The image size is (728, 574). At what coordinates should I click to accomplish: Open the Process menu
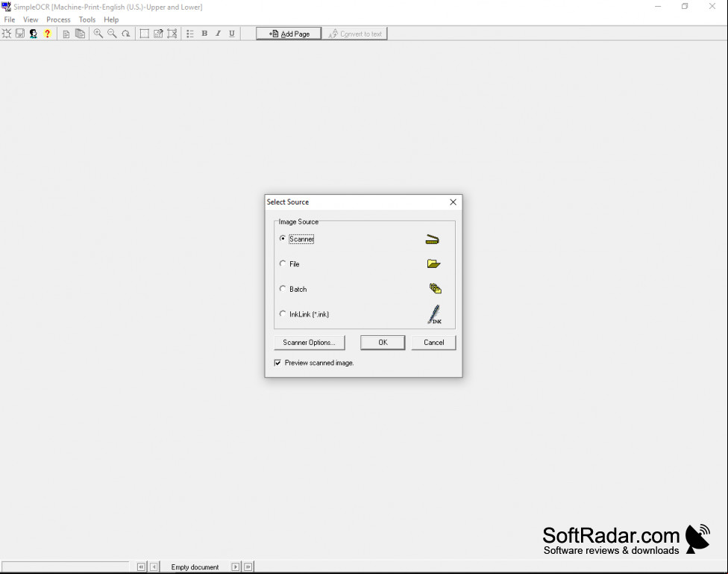click(58, 19)
